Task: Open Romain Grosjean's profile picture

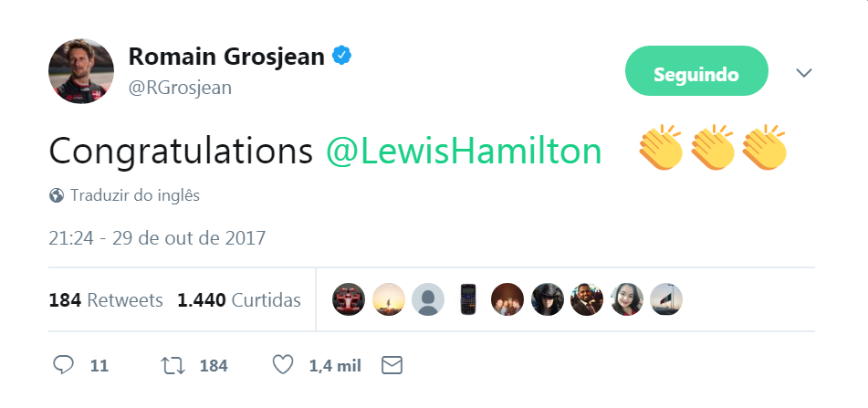Action: coord(80,71)
